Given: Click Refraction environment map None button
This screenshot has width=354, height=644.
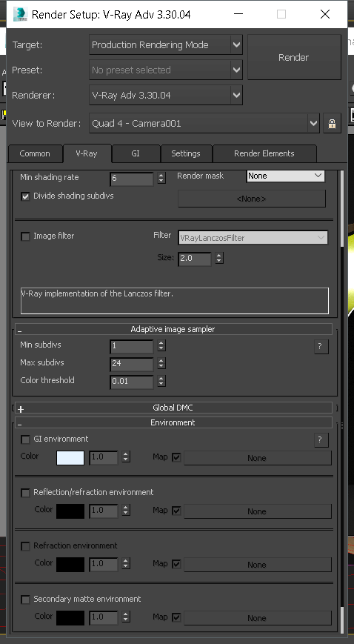Looking at the screenshot, I should pyautogui.click(x=257, y=565).
